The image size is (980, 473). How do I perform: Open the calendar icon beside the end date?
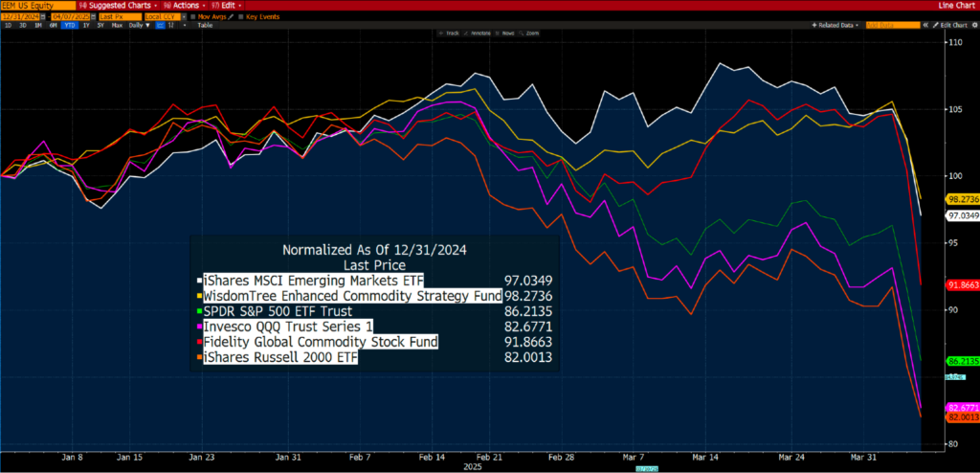(x=93, y=17)
